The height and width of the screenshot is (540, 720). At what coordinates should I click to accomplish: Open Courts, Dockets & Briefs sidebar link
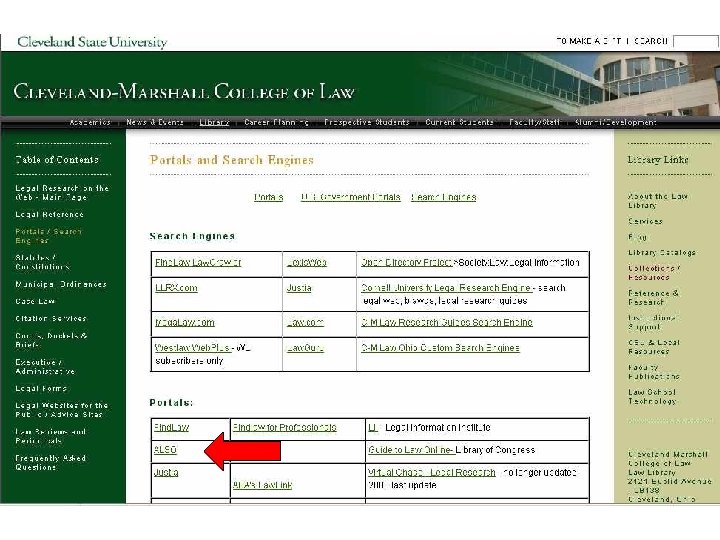[x=51, y=340]
